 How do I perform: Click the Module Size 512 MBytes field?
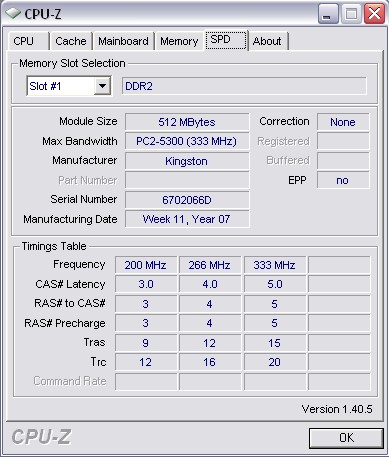click(187, 122)
